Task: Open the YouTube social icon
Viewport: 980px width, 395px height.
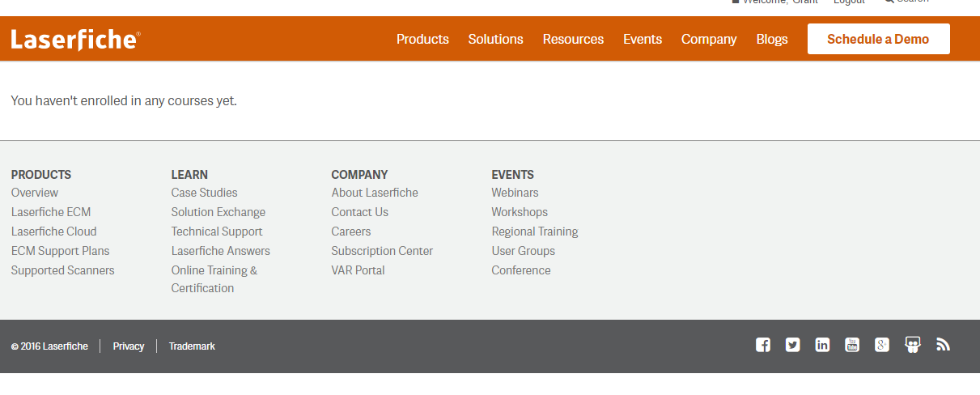Action: pyautogui.click(x=852, y=345)
